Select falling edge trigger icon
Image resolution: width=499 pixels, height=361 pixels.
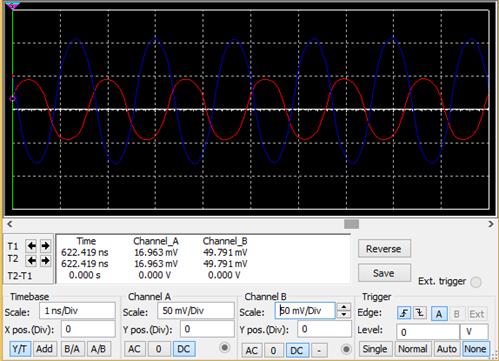(420, 313)
